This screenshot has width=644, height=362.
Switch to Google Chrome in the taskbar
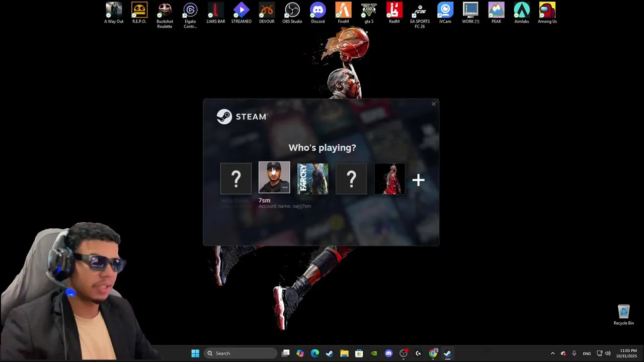(433, 353)
